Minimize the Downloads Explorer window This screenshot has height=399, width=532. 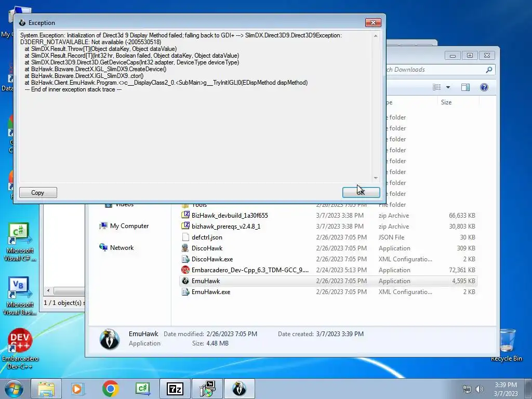(453, 55)
